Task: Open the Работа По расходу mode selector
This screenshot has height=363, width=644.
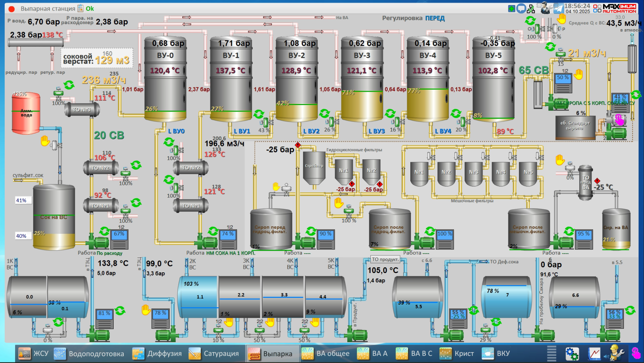Action: (109, 253)
